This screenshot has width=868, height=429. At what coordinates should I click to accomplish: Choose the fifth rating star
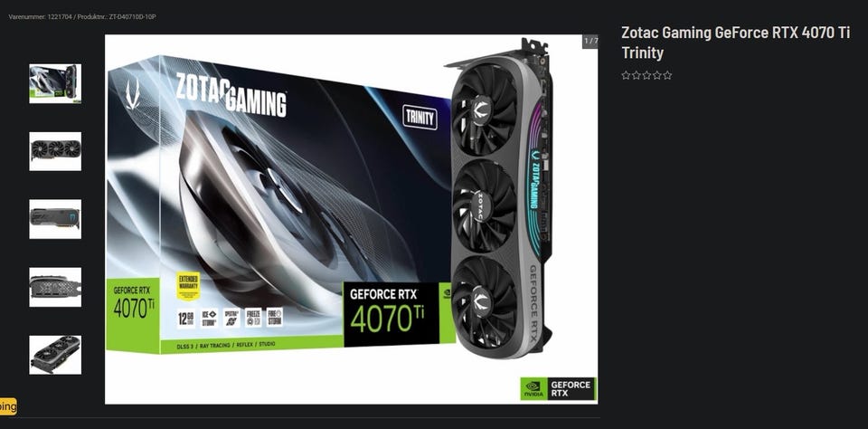coord(667,75)
